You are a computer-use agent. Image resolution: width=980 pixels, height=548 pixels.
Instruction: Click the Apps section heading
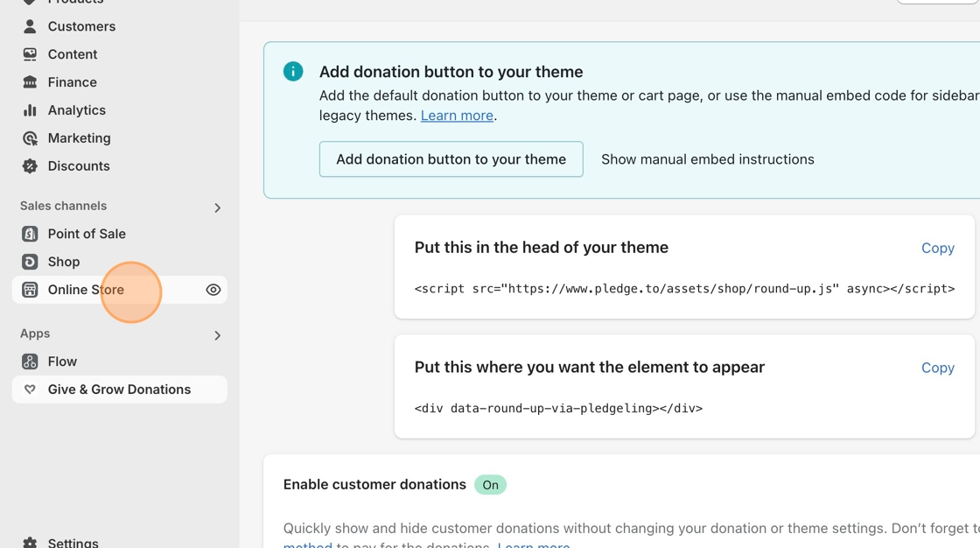pyautogui.click(x=35, y=334)
